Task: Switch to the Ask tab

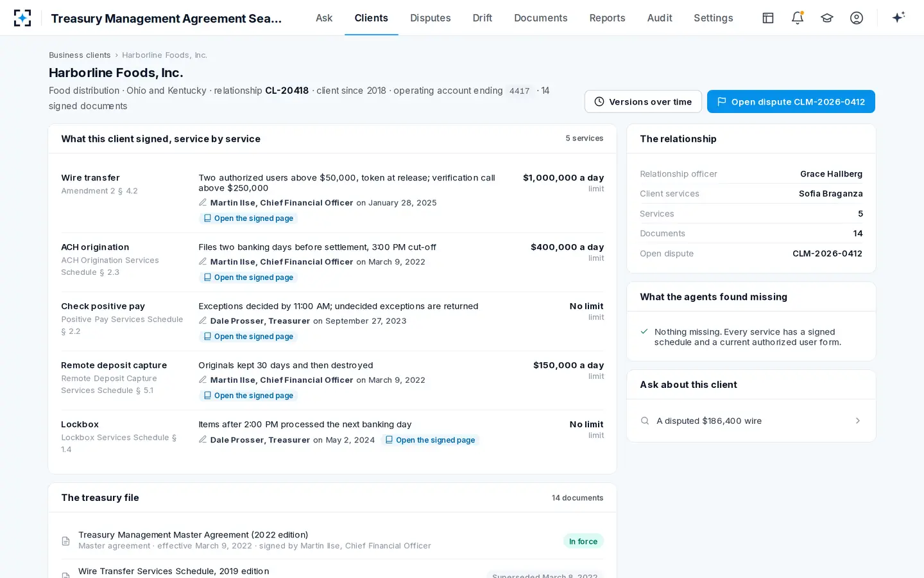Action: (324, 18)
